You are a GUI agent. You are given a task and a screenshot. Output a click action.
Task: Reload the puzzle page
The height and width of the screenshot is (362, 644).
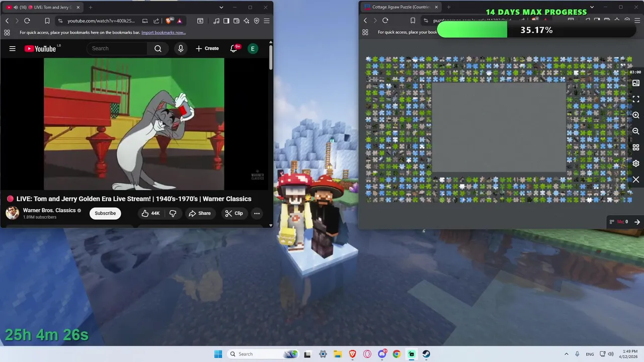385,21
